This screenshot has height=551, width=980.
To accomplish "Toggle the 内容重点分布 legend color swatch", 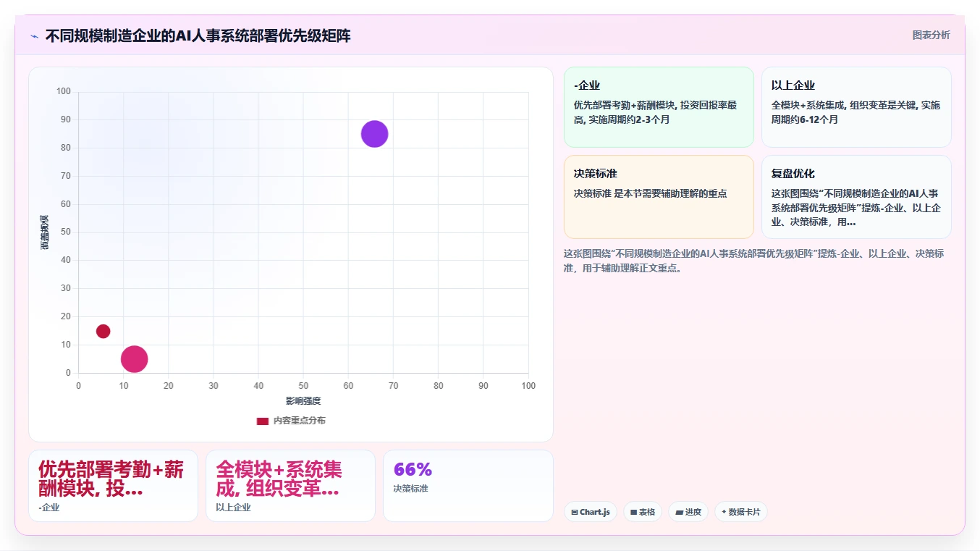I will coord(262,421).
